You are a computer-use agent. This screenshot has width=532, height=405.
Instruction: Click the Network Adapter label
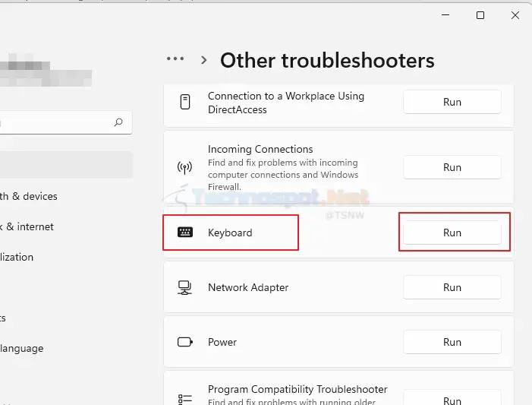(x=248, y=287)
